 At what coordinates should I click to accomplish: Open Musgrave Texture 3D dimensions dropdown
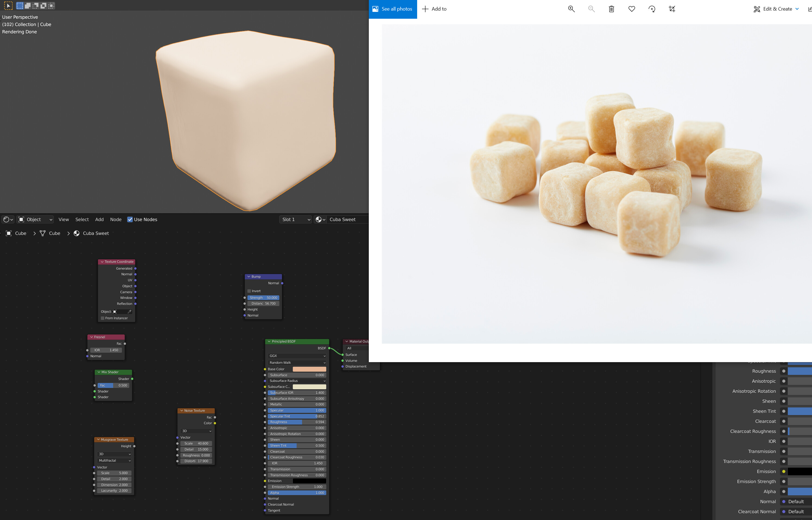tap(114, 454)
